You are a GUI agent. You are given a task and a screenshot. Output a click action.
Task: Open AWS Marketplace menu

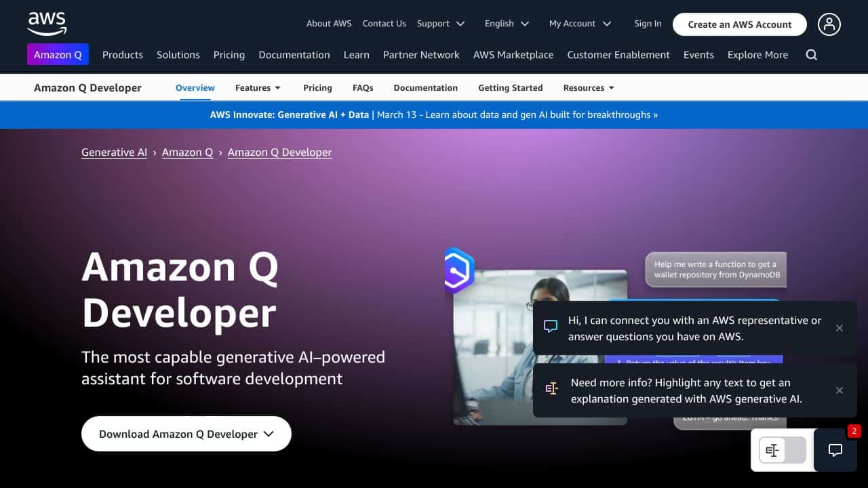[513, 55]
